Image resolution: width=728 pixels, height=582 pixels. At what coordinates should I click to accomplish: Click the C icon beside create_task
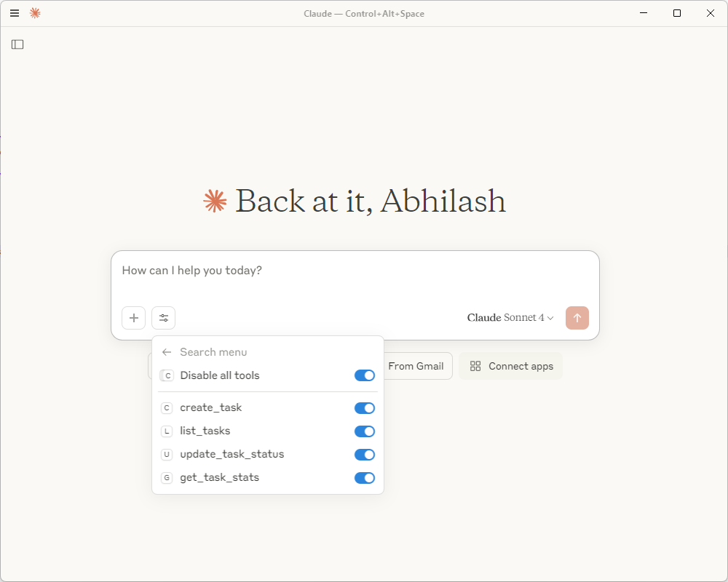[x=167, y=408]
